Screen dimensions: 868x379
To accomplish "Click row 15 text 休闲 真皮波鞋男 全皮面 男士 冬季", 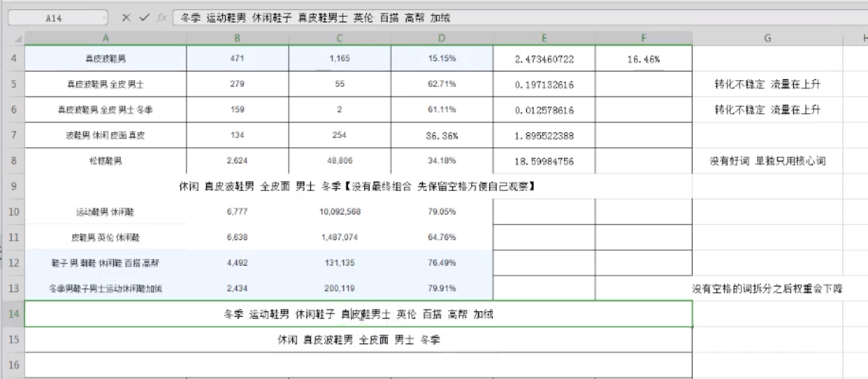I will pyautogui.click(x=359, y=340).
